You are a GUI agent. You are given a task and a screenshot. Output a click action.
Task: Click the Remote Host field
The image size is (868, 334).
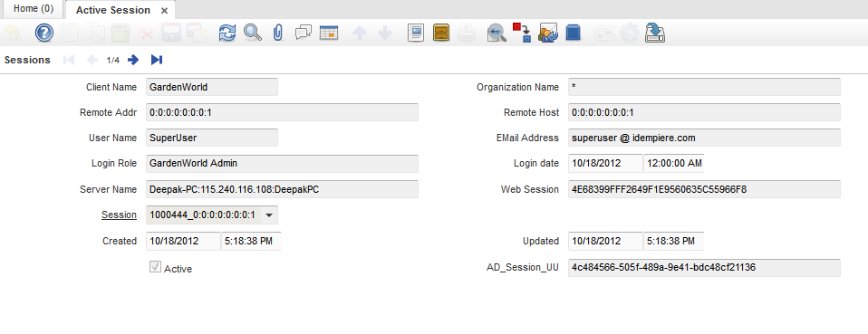click(x=704, y=112)
